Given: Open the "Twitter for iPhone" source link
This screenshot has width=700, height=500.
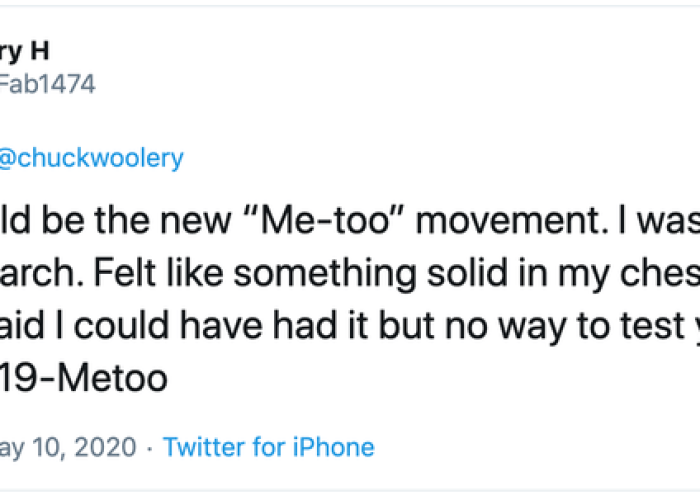Looking at the screenshot, I should [268, 446].
